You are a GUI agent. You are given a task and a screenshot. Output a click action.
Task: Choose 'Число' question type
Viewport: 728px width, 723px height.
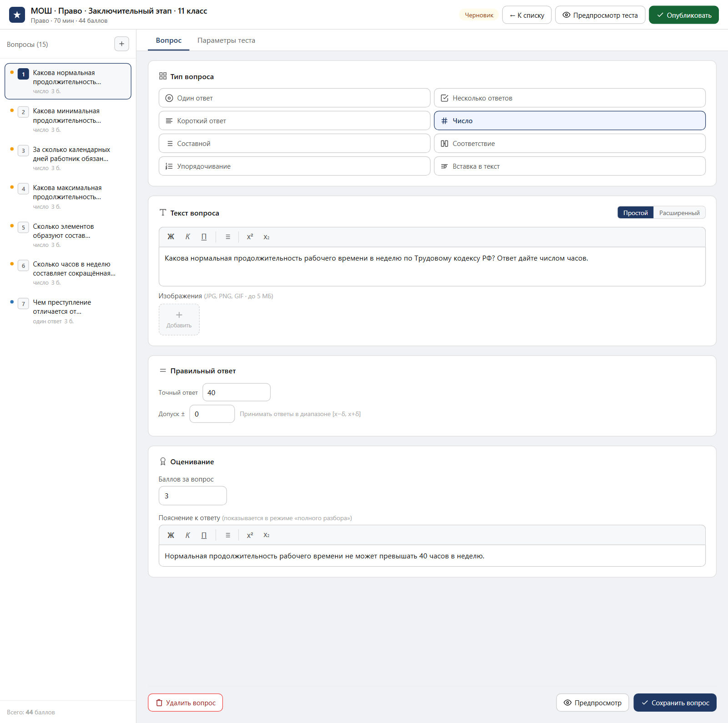point(570,121)
